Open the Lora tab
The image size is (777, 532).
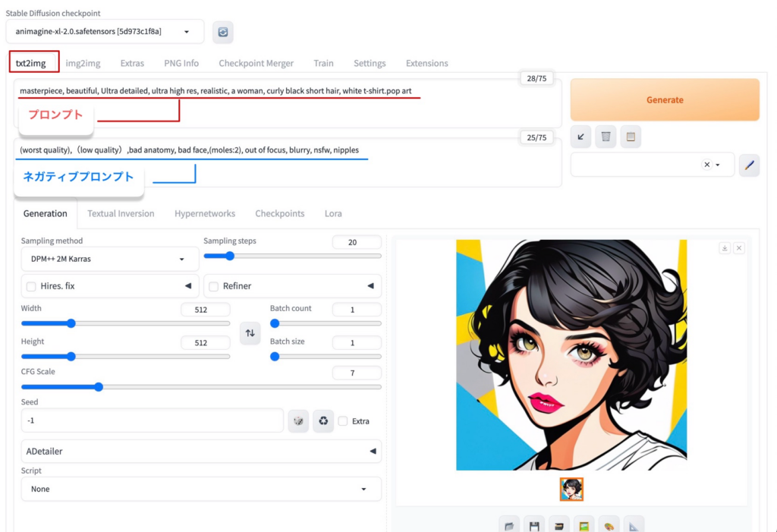[x=333, y=213]
